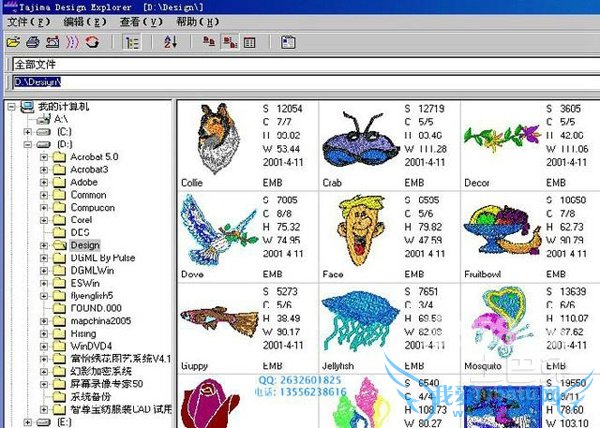Select the Decor flower design thumbnail
This screenshot has height=428, width=600.
click(502, 138)
